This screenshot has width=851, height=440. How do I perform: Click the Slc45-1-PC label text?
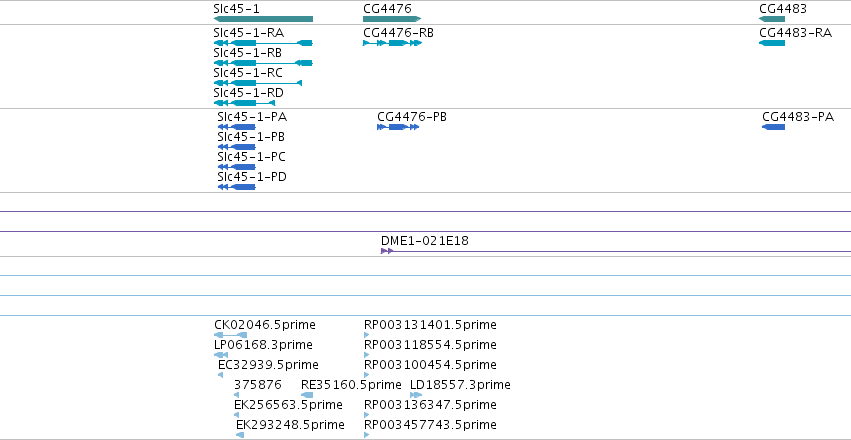click(x=251, y=157)
